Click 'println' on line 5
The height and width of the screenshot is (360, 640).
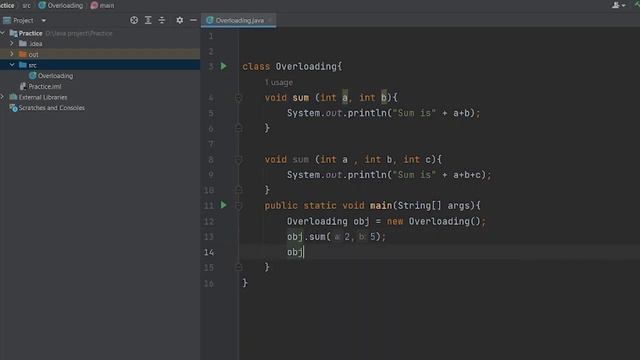click(x=367, y=113)
